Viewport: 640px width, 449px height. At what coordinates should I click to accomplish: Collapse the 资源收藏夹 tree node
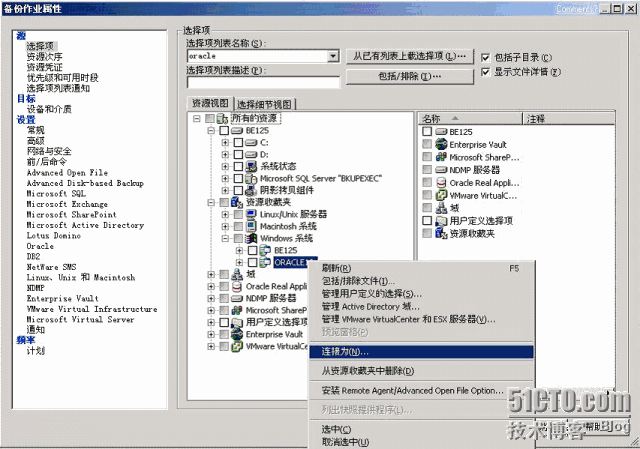(211, 202)
